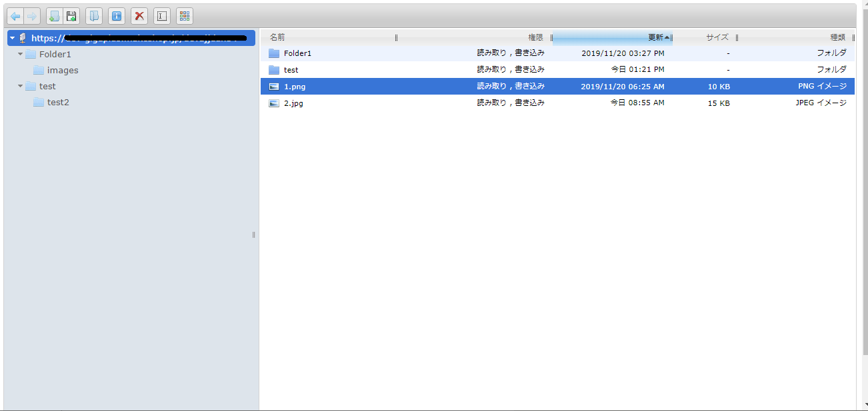Sort files by 名前 column header
This screenshot has height=411, width=868.
277,37
